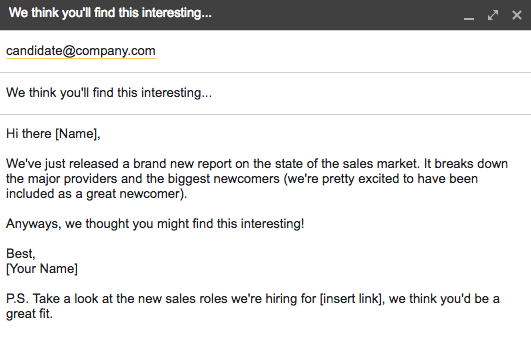Click the compose window title bar text
Viewport: 531px width, 361px height.
pos(110,13)
